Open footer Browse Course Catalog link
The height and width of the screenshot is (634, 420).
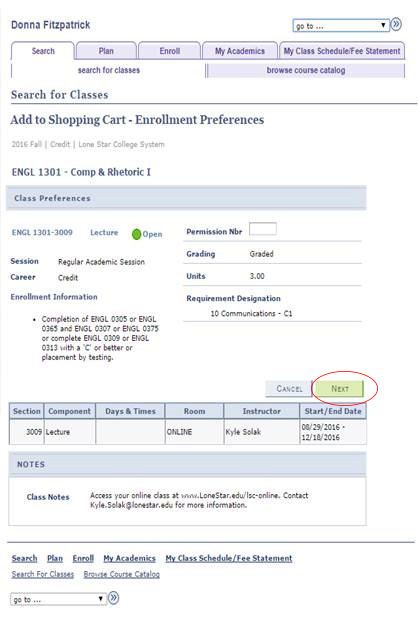[122, 574]
